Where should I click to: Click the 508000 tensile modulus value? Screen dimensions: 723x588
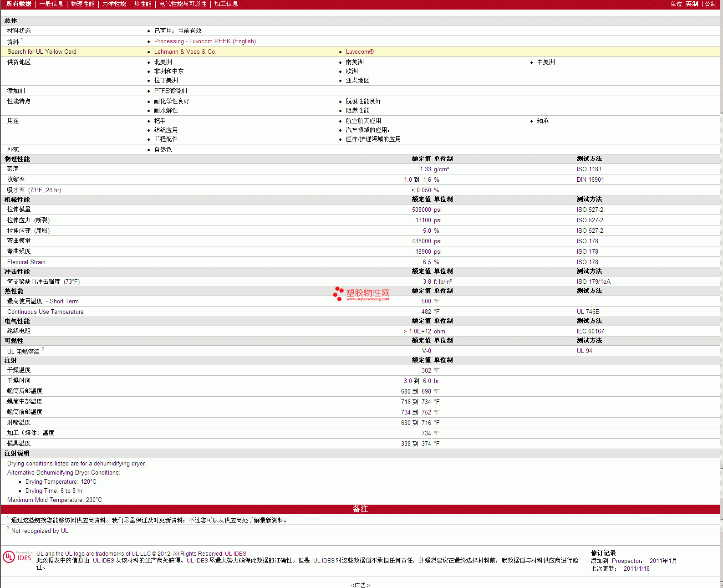pos(422,210)
